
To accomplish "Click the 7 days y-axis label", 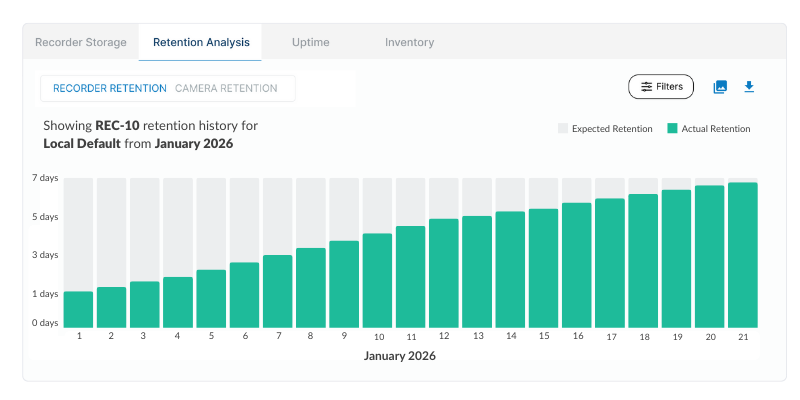I will point(46,178).
